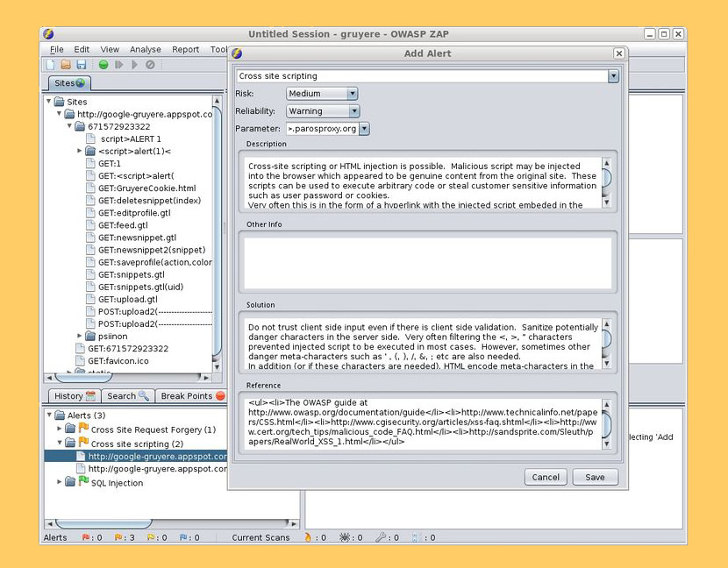Image resolution: width=728 pixels, height=568 pixels.
Task: Expand the <script>alert(1)< folder node
Action: click(80, 151)
